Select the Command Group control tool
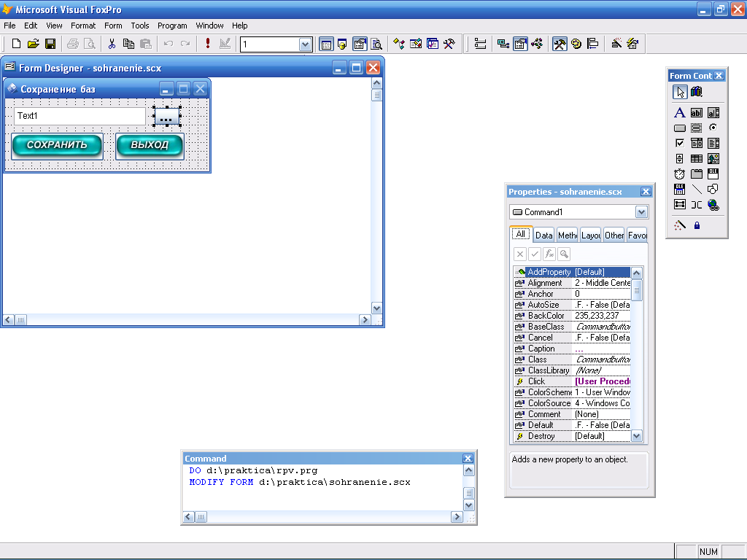Screen dimensions: 747x560 [697, 128]
